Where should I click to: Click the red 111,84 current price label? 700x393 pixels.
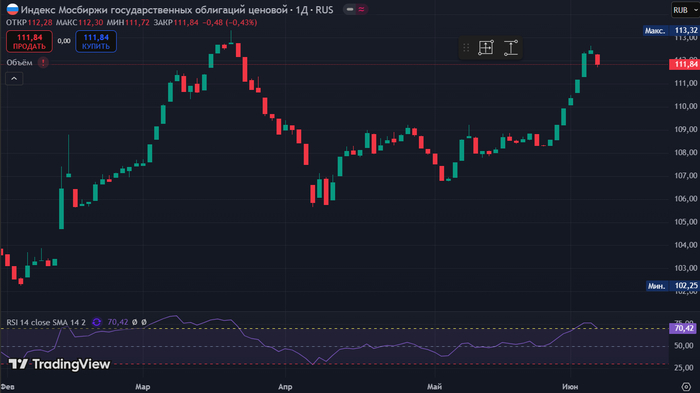click(x=684, y=64)
